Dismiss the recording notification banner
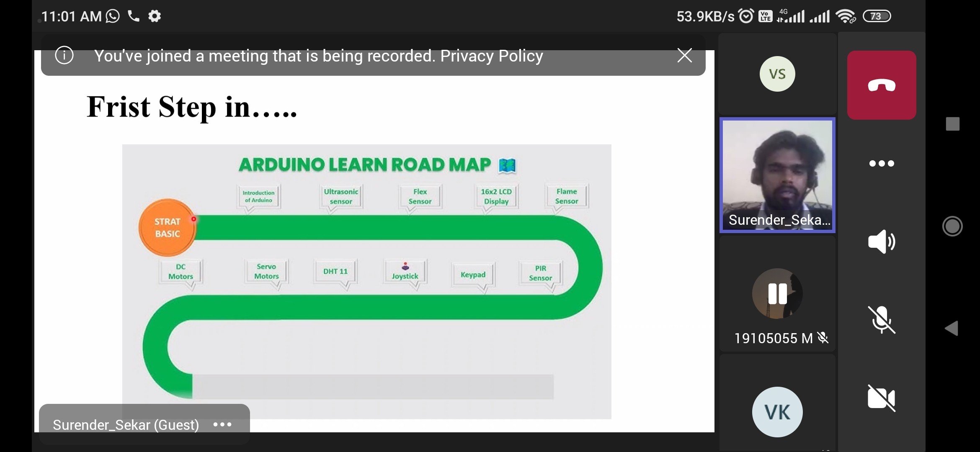This screenshot has height=452, width=980. point(684,55)
